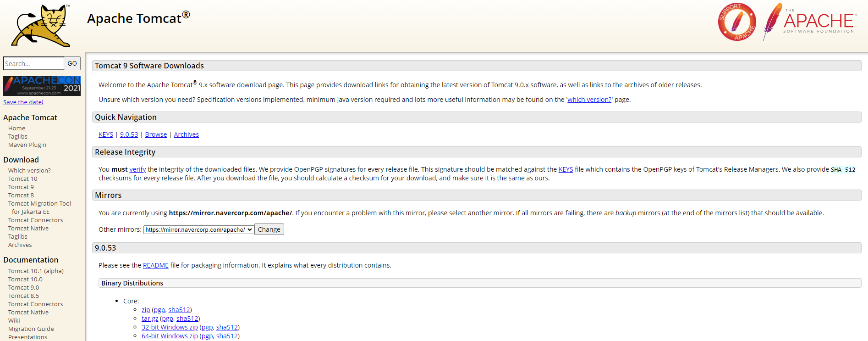Open pgp signature for tar.gz
Screen dimensions: 868x341
pyautogui.click(x=168, y=319)
